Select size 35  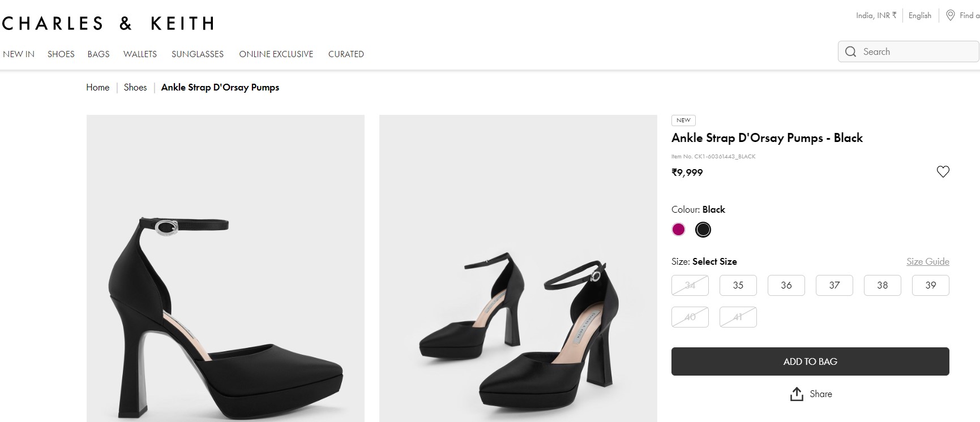coord(738,286)
